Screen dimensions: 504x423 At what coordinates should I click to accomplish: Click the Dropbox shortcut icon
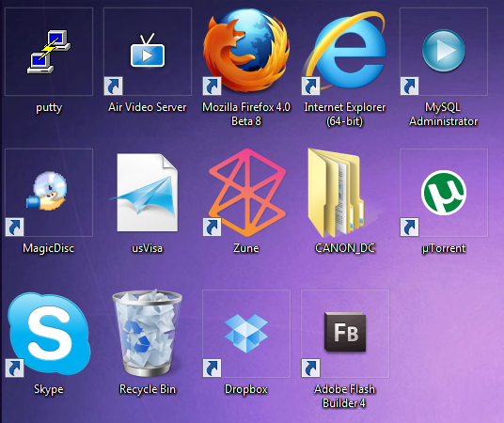pos(246,334)
